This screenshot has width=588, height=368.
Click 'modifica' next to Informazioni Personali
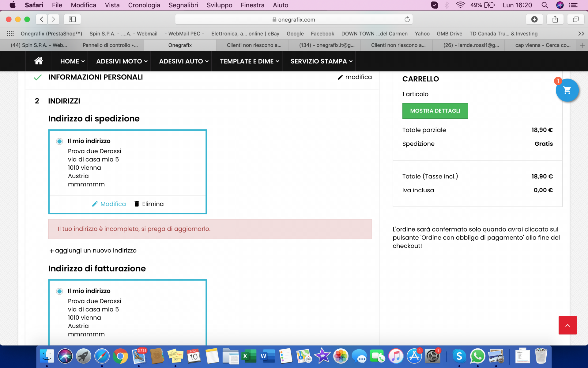355,77
